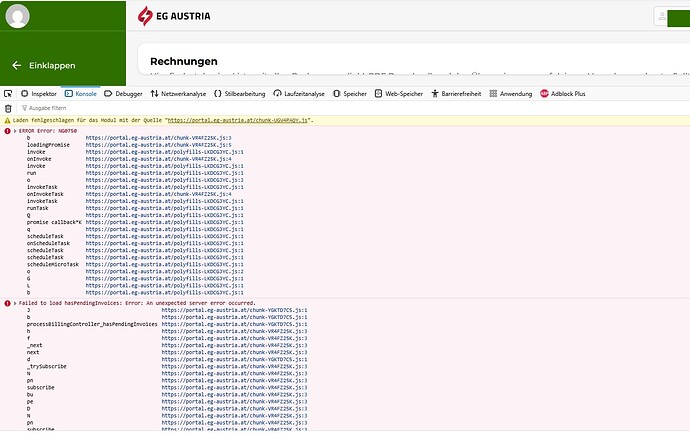Collapse the ERROR NG0750 stack trace

point(15,131)
